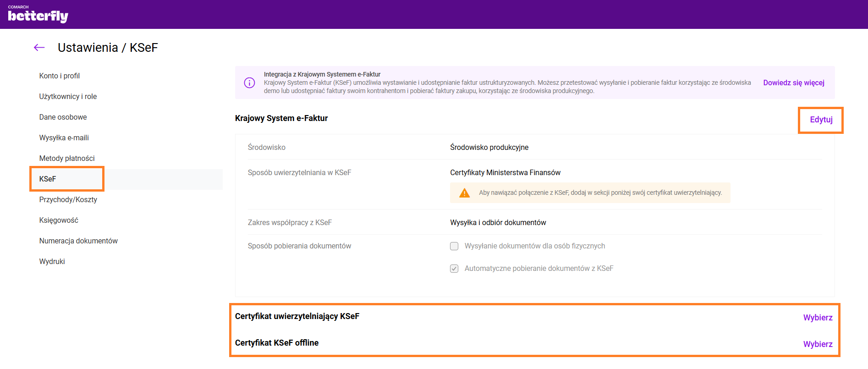Select Wysyłka e-maili in the sidebar

click(x=64, y=138)
